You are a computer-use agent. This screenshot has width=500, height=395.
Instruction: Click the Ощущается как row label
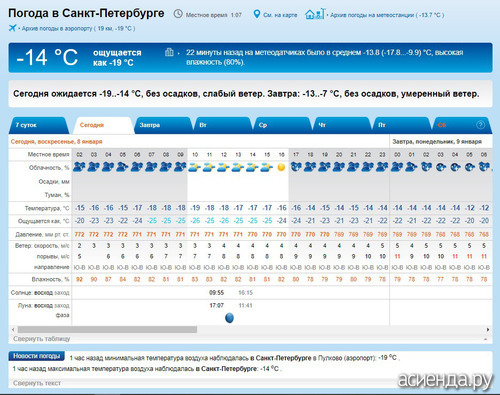click(44, 221)
